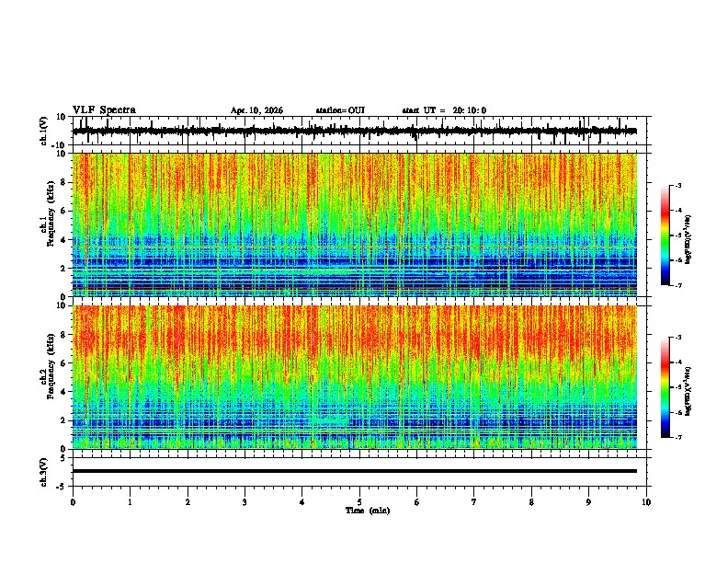The width and height of the screenshot is (728, 563).
Task: Click the ch.1 colorbar log(PSD) label
Action: pyautogui.click(x=688, y=240)
